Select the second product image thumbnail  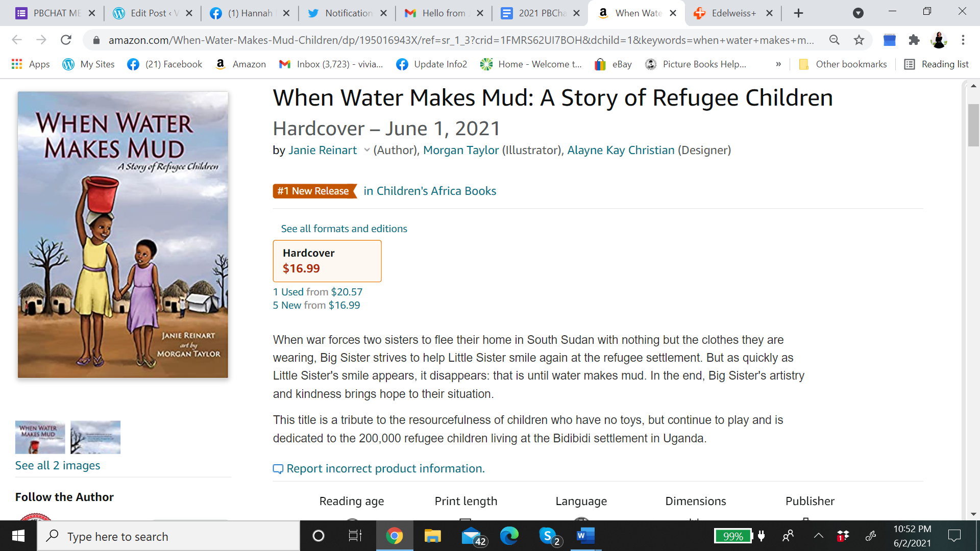coord(95,437)
